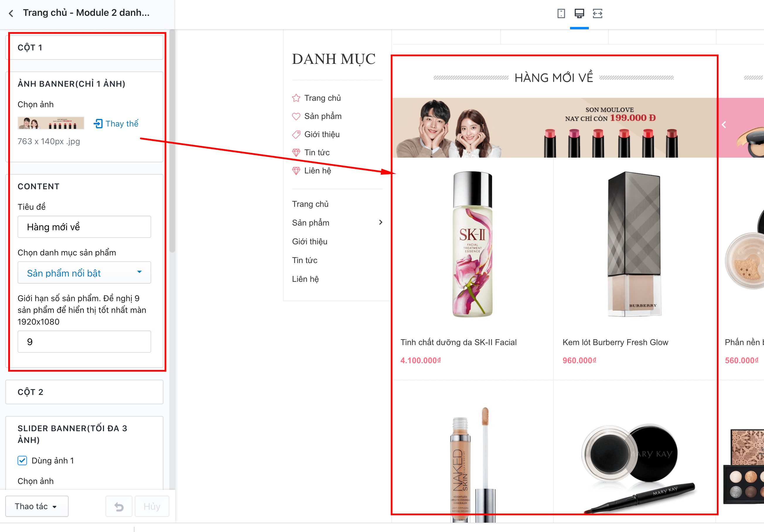Click the Son Moulove lipstick banner
This screenshot has width=764, height=532.
[x=554, y=128]
